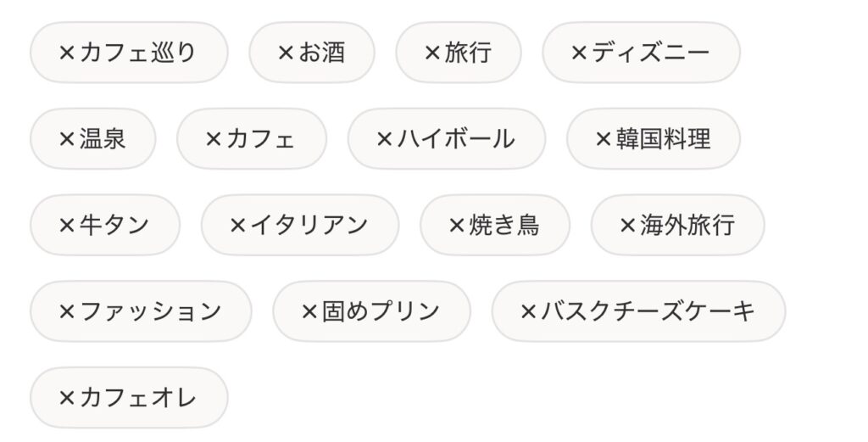Remove the 牛タン tag
This screenshot has height=442, width=868.
[67, 225]
